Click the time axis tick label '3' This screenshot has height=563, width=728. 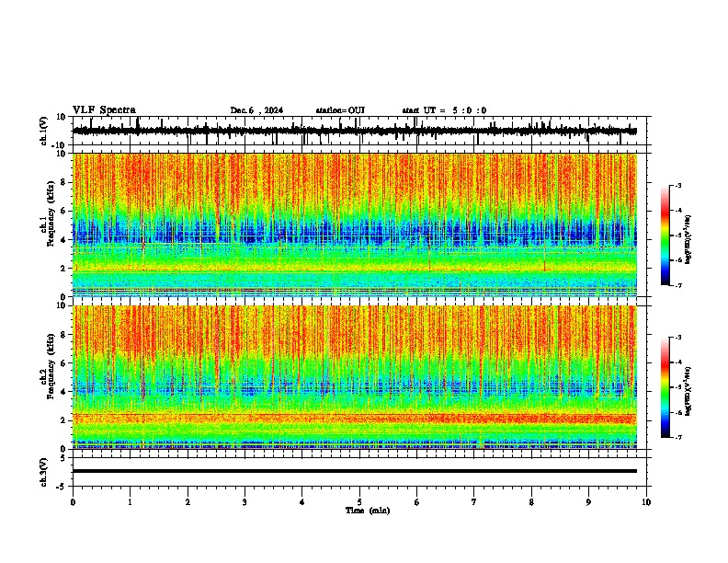point(245,502)
